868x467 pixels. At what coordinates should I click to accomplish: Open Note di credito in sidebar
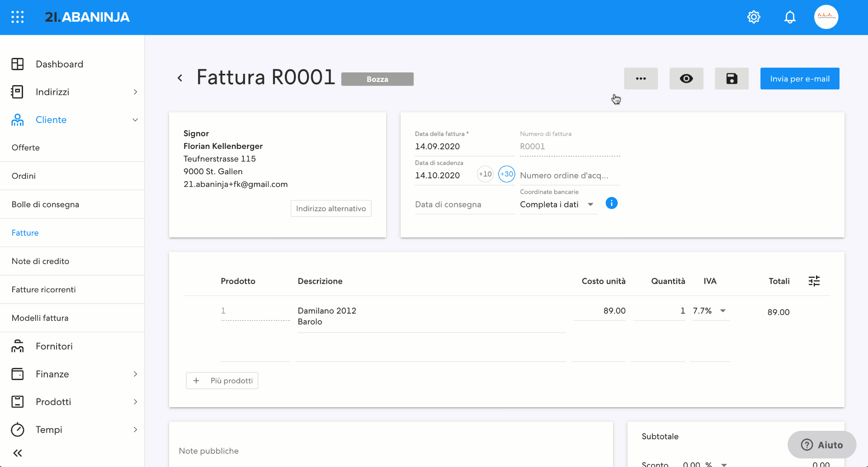(x=40, y=261)
